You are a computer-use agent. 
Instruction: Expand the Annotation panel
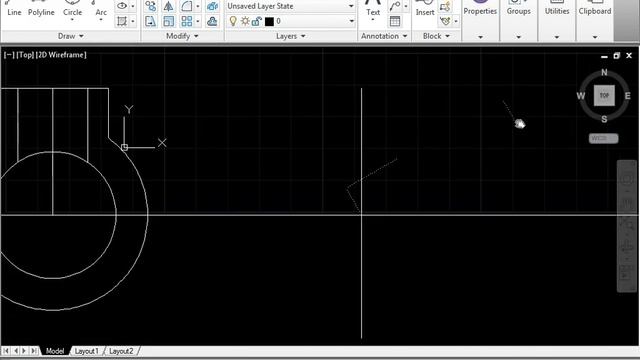[384, 36]
